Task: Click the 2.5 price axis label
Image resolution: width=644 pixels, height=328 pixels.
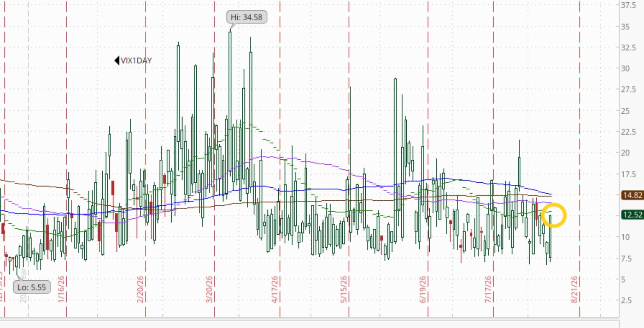Action: [x=627, y=300]
